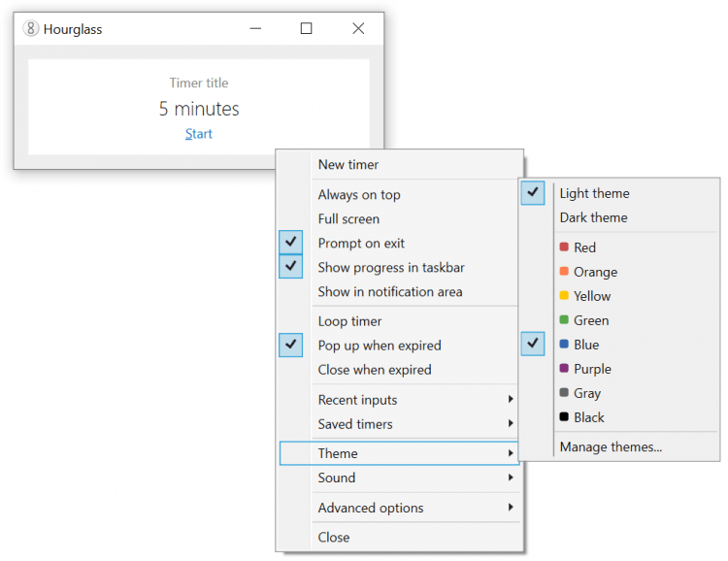This screenshot has width=728, height=561.
Task: Click the 5 minutes timer input field
Action: [x=199, y=109]
